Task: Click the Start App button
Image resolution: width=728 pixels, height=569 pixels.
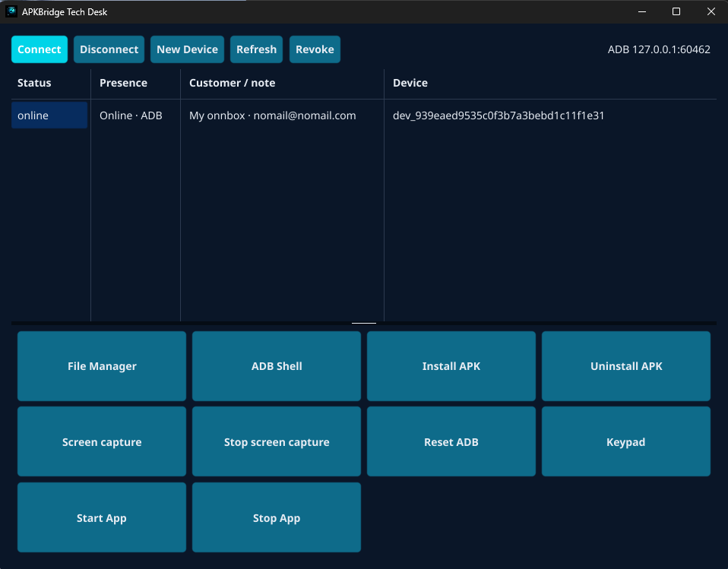Action: pyautogui.click(x=102, y=517)
